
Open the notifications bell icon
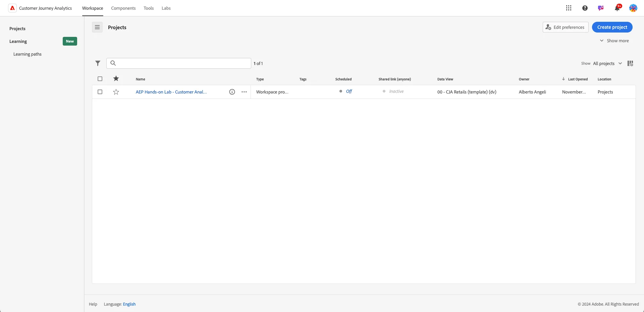tap(617, 8)
